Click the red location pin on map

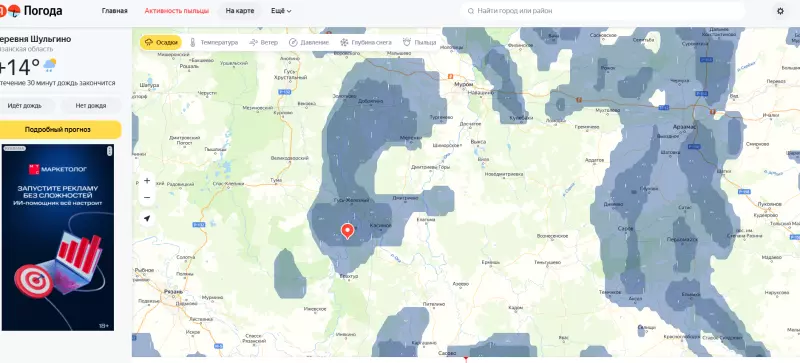(347, 231)
